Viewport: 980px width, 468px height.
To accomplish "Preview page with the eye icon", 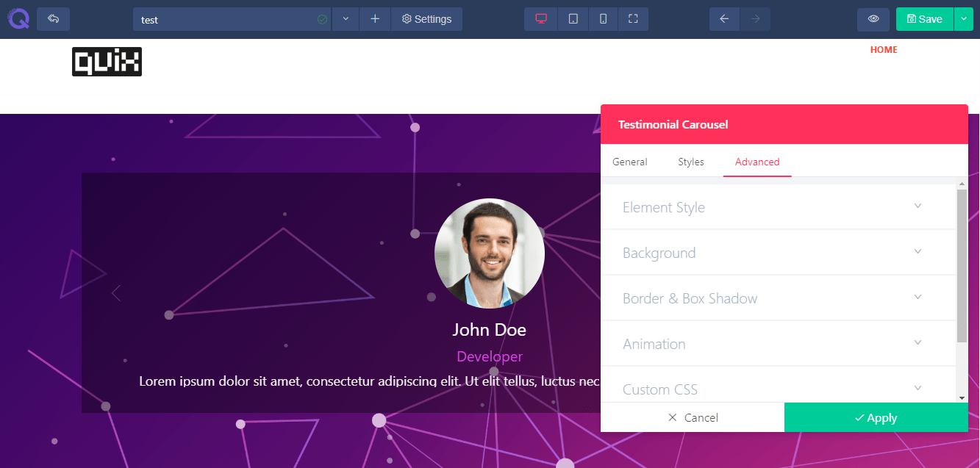I will point(873,19).
